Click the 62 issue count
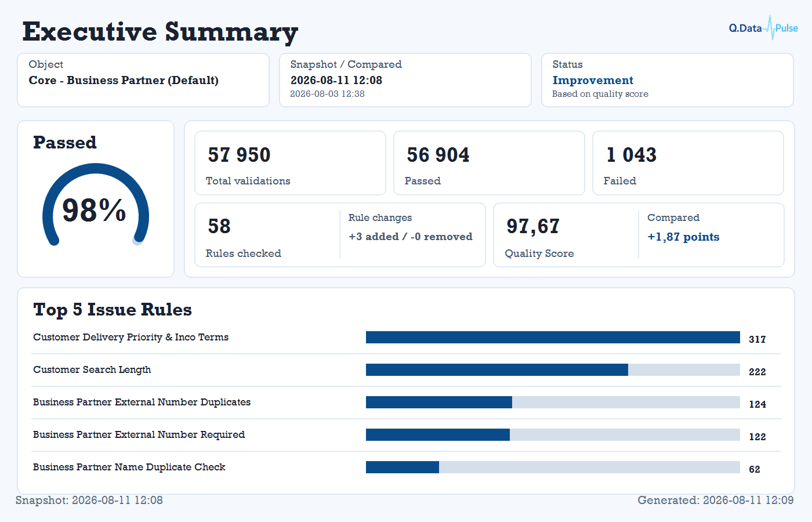The image size is (812, 522). click(x=755, y=469)
